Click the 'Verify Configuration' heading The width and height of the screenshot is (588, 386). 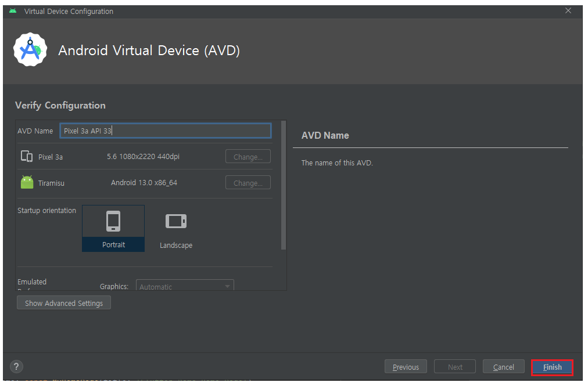tap(60, 105)
